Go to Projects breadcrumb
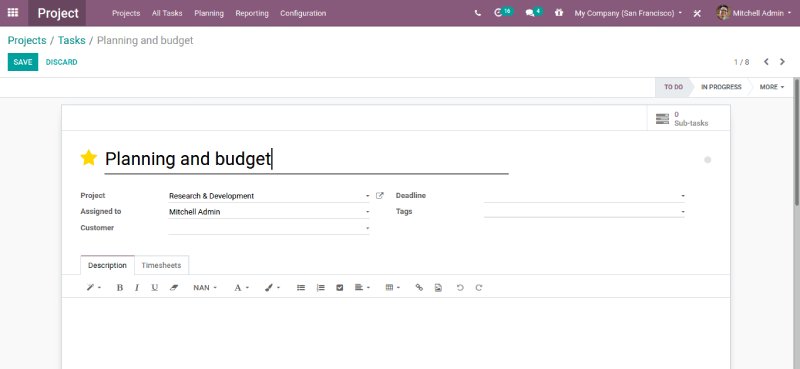 coord(27,40)
